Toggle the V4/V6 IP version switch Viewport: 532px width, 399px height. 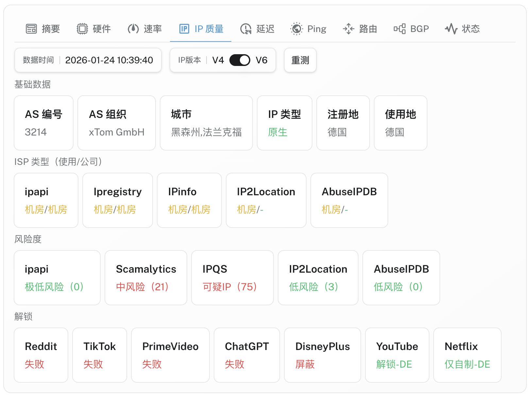[240, 60]
